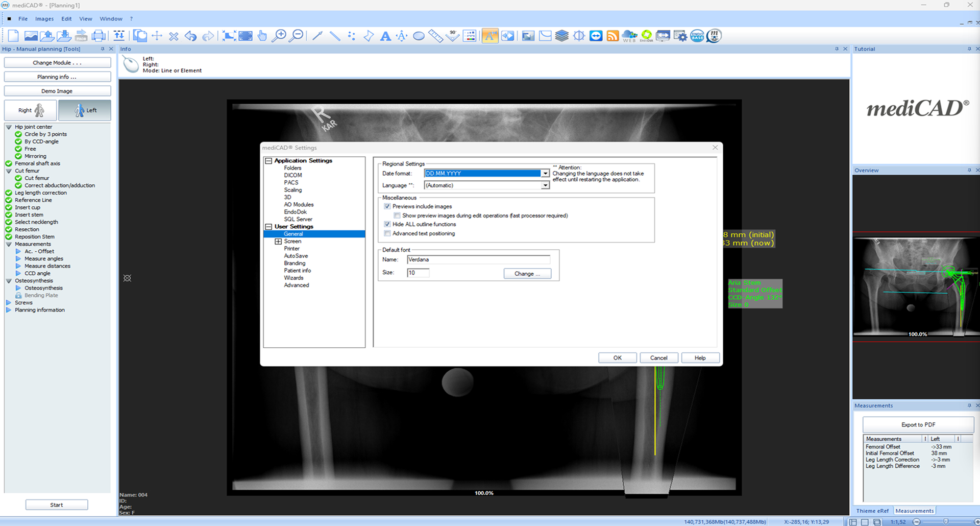Uncheck Previews include images
980x526 pixels.
387,206
